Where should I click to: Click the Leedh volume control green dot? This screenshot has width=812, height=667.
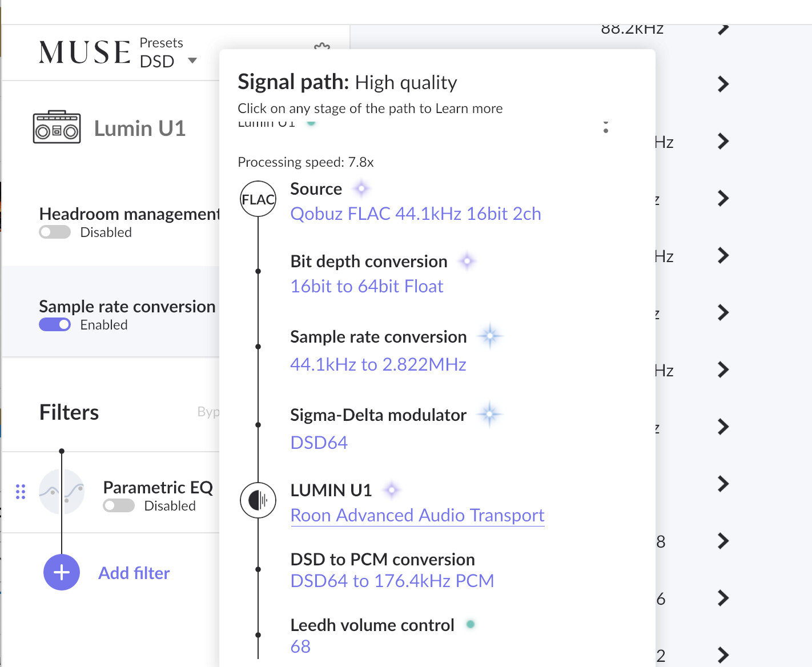pyautogui.click(x=471, y=624)
